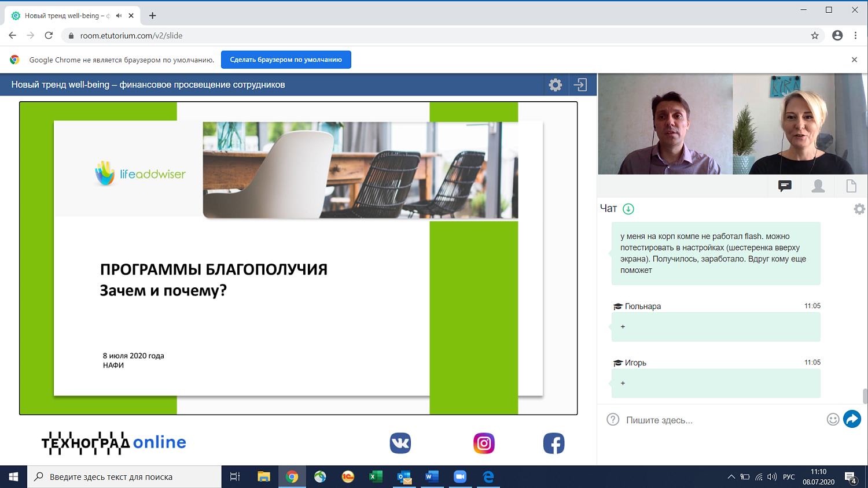Go back to the previous page
Screen dimensions: 868x488
pyautogui.click(x=13, y=35)
